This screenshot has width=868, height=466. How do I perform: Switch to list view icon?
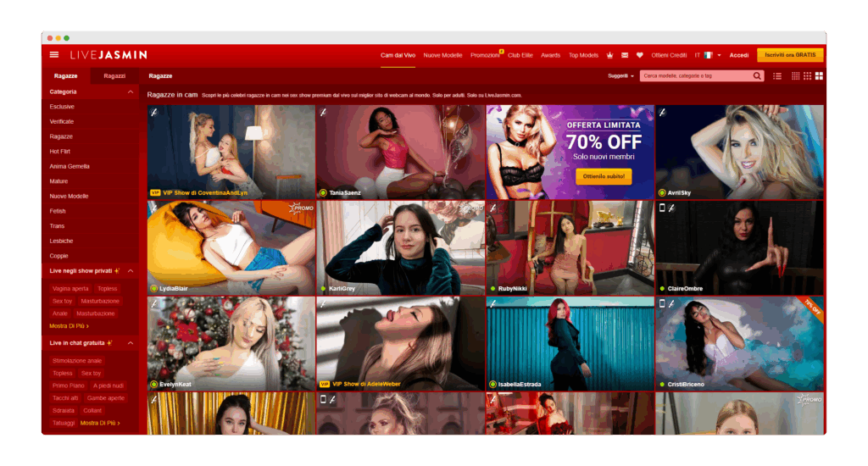(x=777, y=76)
